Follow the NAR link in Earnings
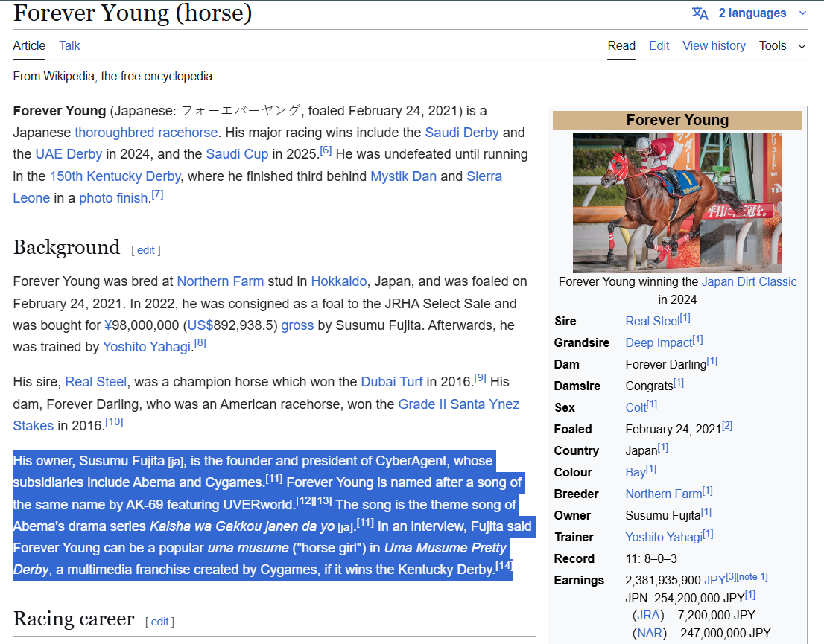This screenshot has height=644, width=824. pyautogui.click(x=649, y=633)
